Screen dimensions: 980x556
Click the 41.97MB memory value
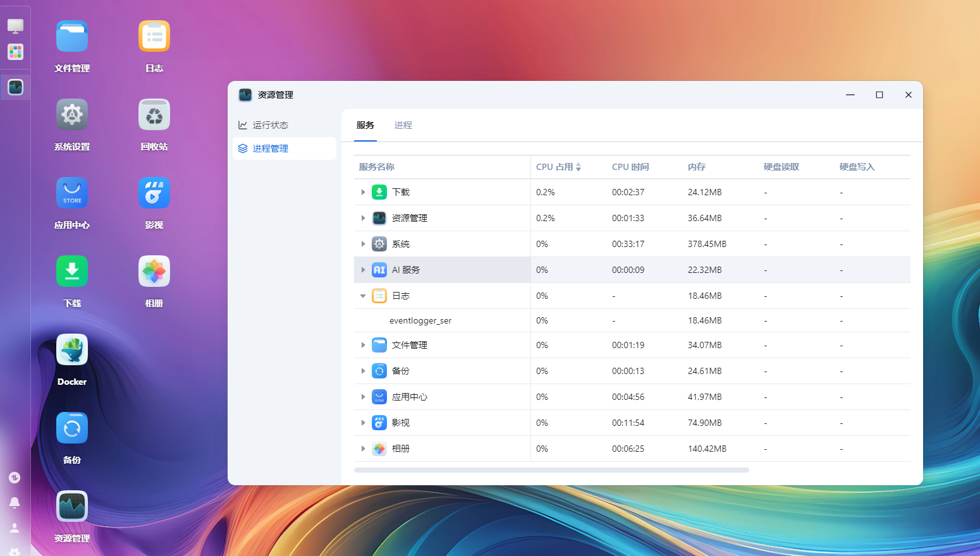coord(705,397)
